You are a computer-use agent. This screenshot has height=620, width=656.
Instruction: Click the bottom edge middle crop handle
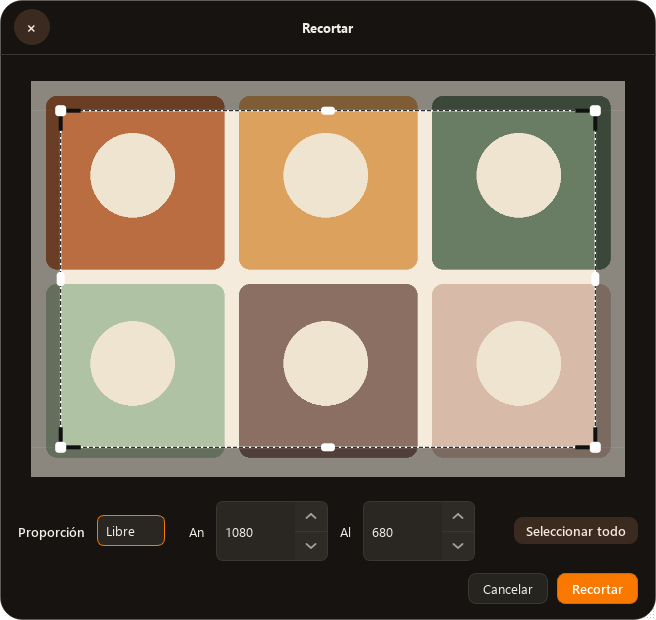[x=328, y=447]
